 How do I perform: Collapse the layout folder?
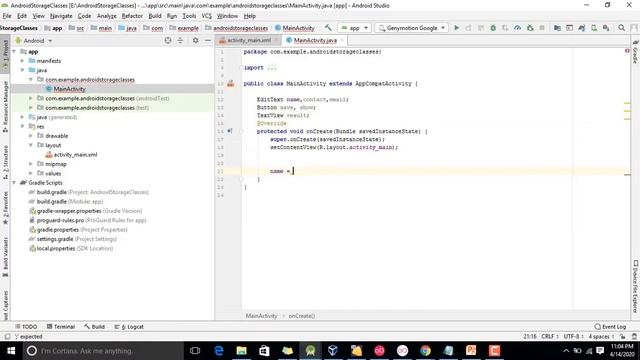coord(31,145)
